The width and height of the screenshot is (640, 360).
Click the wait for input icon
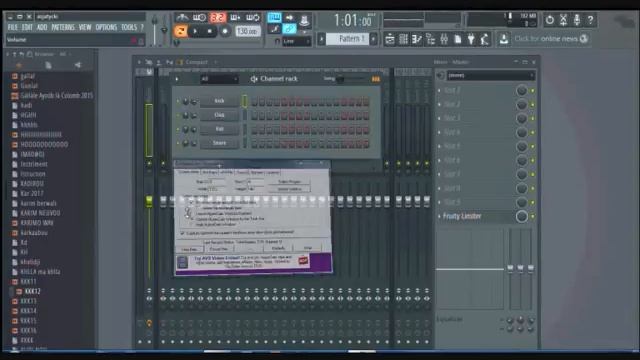pyautogui.click(x=200, y=17)
